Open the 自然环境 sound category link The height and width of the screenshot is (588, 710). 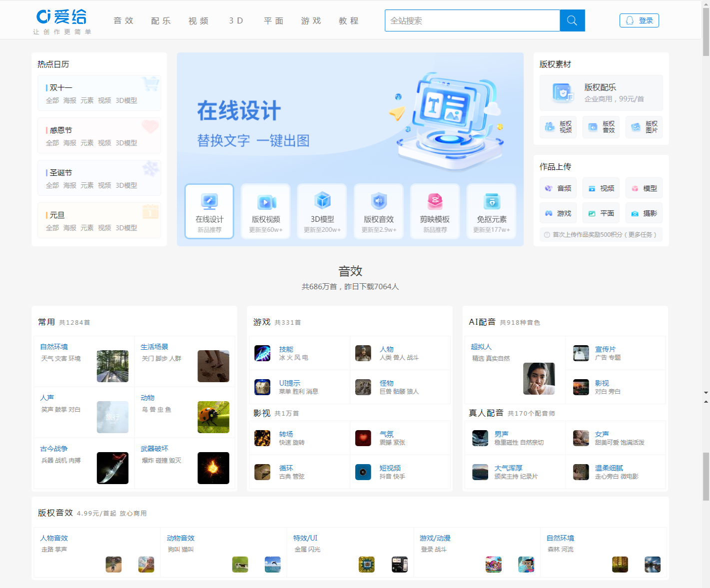tap(54, 346)
